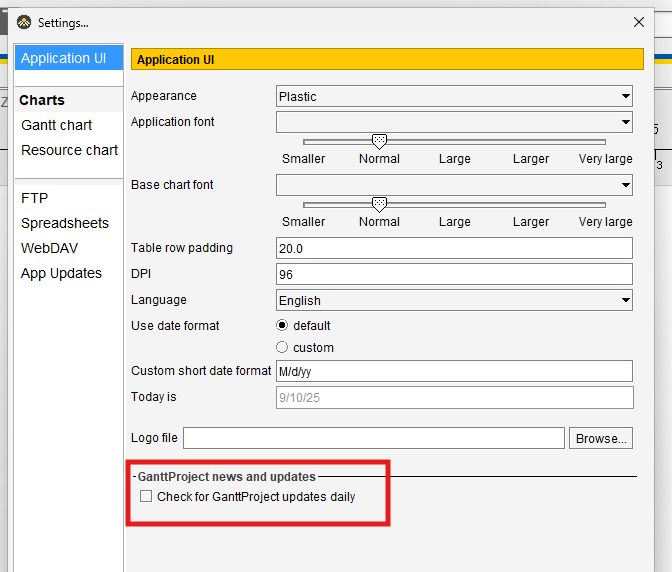Open the WebDAV settings page
Image resolution: width=672 pixels, height=572 pixels.
tap(49, 248)
